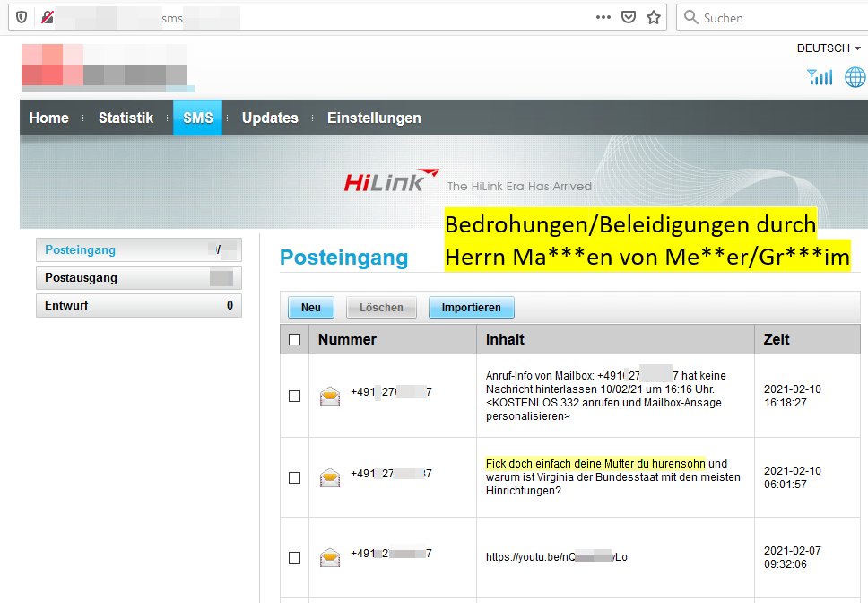This screenshot has height=603, width=868.
Task: Click envelope icon of the mailbox call-info message
Action: click(x=330, y=396)
